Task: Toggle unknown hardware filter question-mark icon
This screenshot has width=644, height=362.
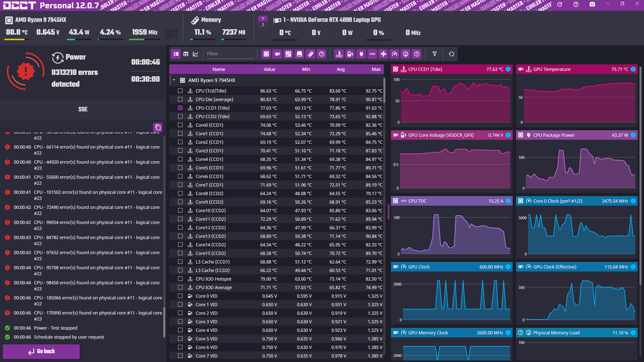Action: [321, 54]
